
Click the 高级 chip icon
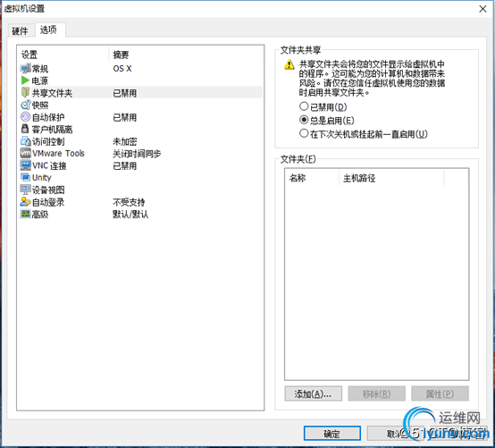(25, 214)
